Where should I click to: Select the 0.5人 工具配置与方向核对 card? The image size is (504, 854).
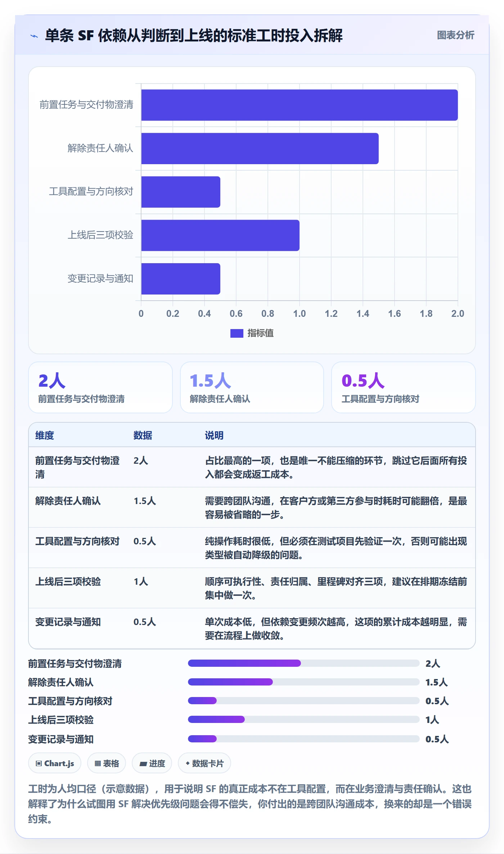[x=403, y=387]
